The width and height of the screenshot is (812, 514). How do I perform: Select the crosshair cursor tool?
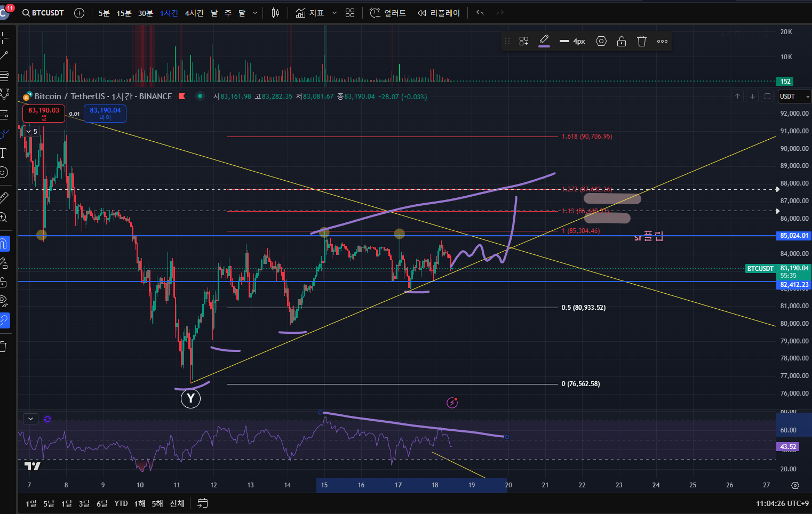(4, 37)
